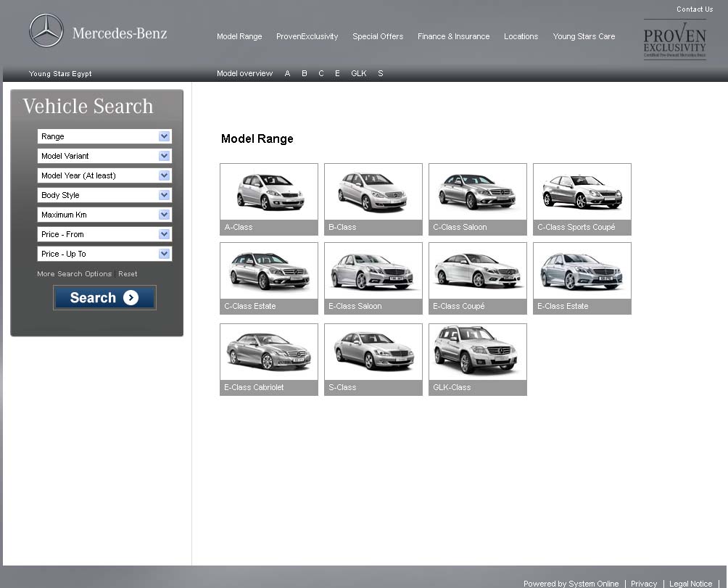The image size is (728, 588).
Task: Choose the C submenu link
Action: tap(320, 73)
